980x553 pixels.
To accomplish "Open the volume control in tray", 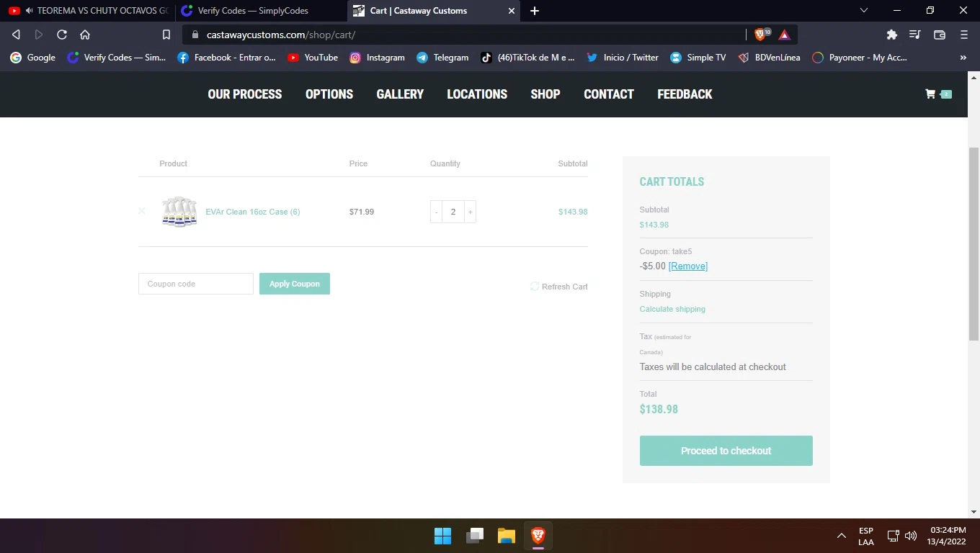I will 911,536.
